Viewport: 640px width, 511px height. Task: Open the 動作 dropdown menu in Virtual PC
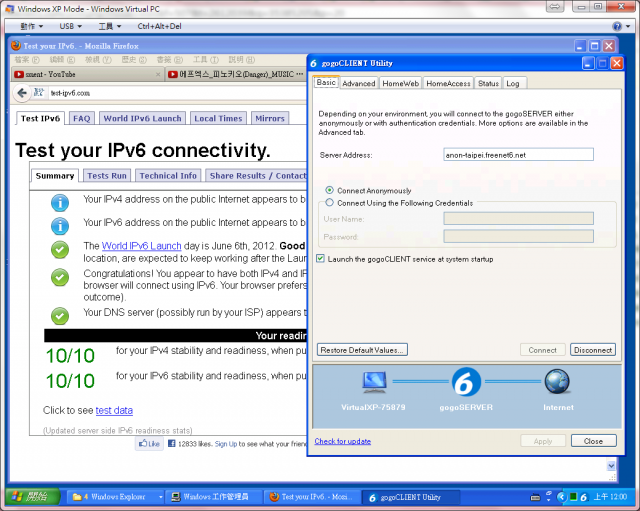click(x=32, y=27)
